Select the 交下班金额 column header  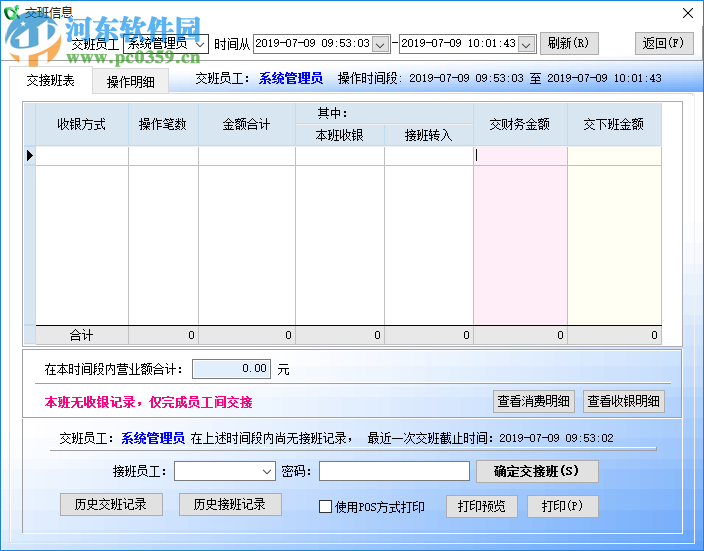(614, 124)
